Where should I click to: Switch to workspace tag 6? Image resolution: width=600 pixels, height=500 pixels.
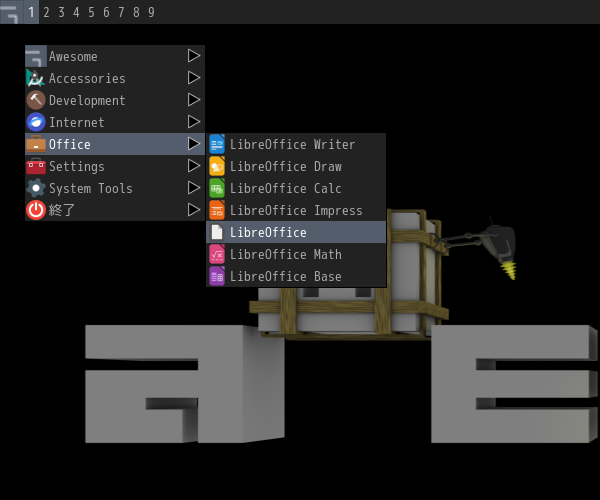tap(106, 12)
